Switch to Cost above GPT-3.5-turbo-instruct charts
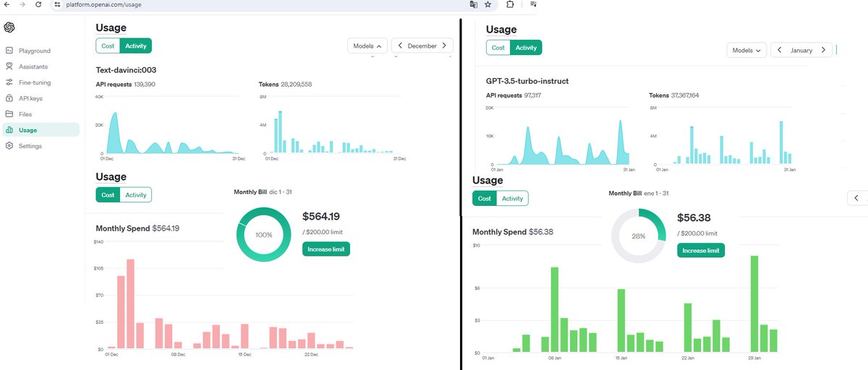868x370 pixels. point(498,48)
